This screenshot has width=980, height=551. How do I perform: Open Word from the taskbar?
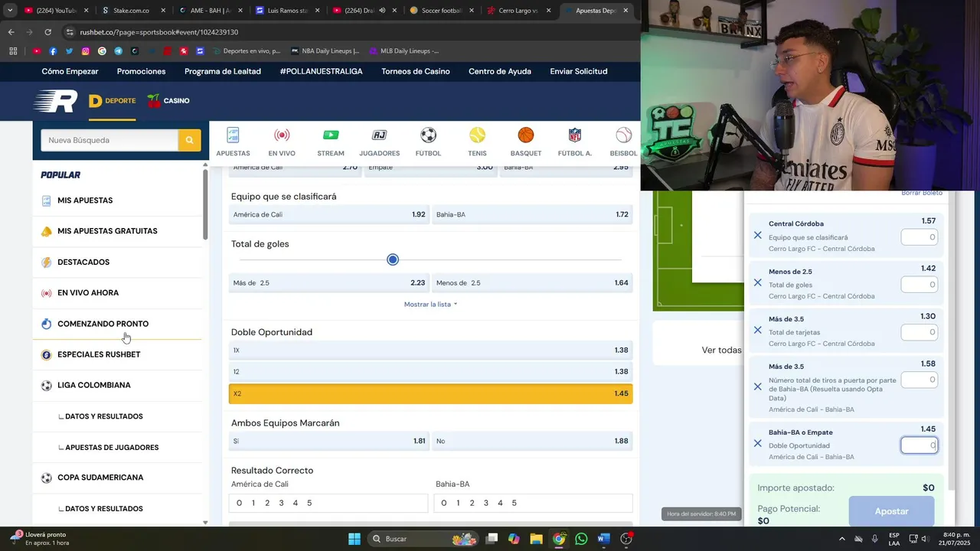[x=603, y=539]
